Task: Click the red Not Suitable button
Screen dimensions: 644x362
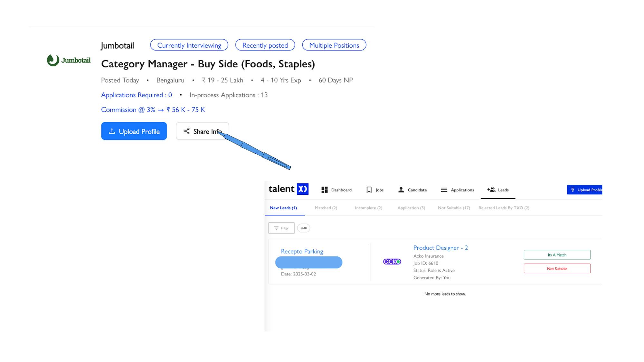Action: pos(557,269)
